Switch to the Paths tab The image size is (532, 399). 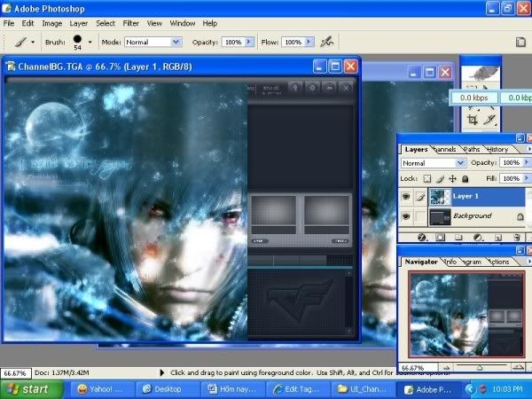click(472, 149)
